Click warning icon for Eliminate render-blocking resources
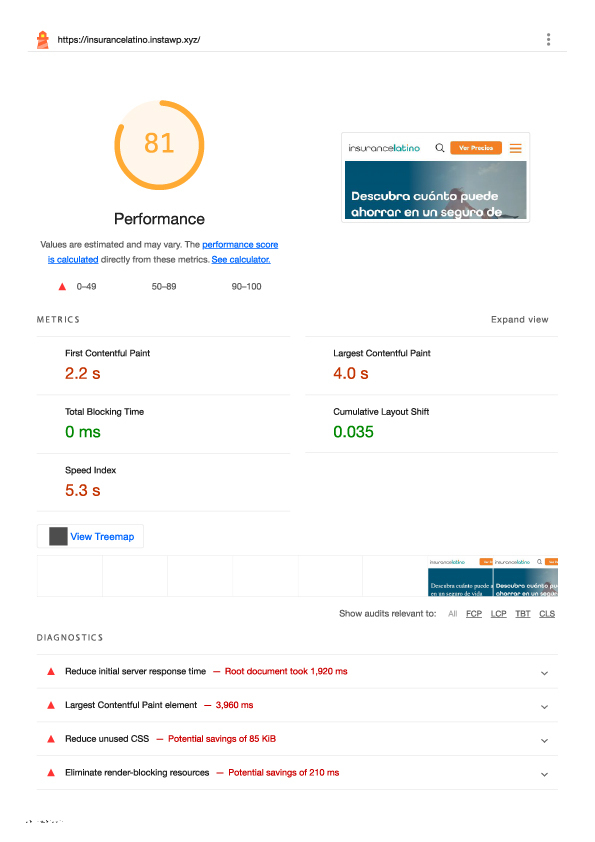Image resolution: width=595 pixels, height=842 pixels. tap(51, 773)
